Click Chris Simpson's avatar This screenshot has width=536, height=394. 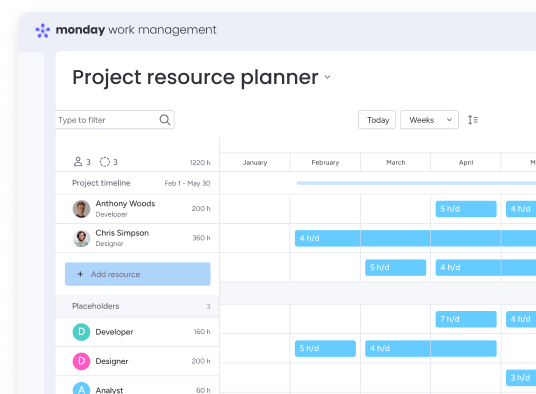click(x=81, y=238)
